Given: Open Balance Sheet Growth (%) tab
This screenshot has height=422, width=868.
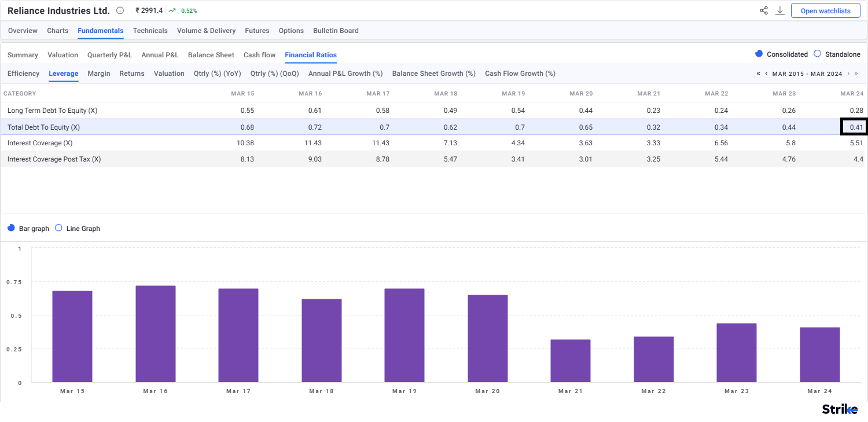Looking at the screenshot, I should coord(434,74).
